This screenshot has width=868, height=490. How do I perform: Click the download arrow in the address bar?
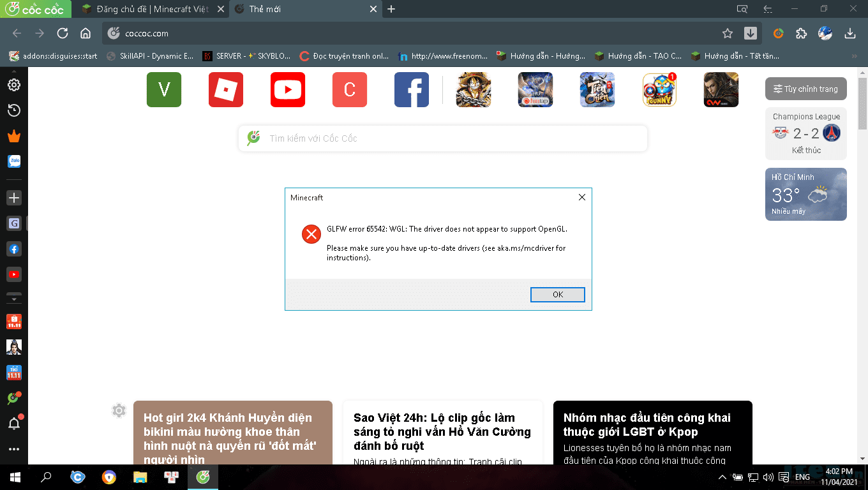coord(751,33)
